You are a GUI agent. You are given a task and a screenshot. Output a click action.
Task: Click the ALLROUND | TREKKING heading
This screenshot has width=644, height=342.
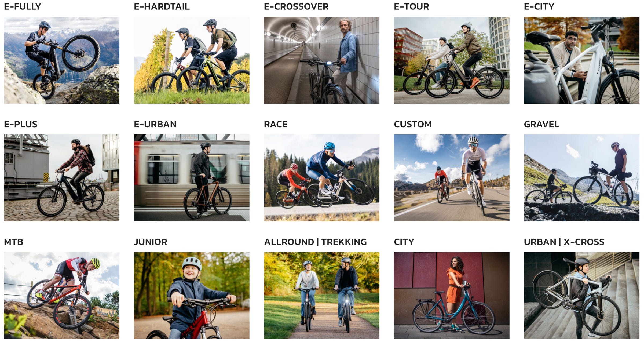pyautogui.click(x=315, y=242)
